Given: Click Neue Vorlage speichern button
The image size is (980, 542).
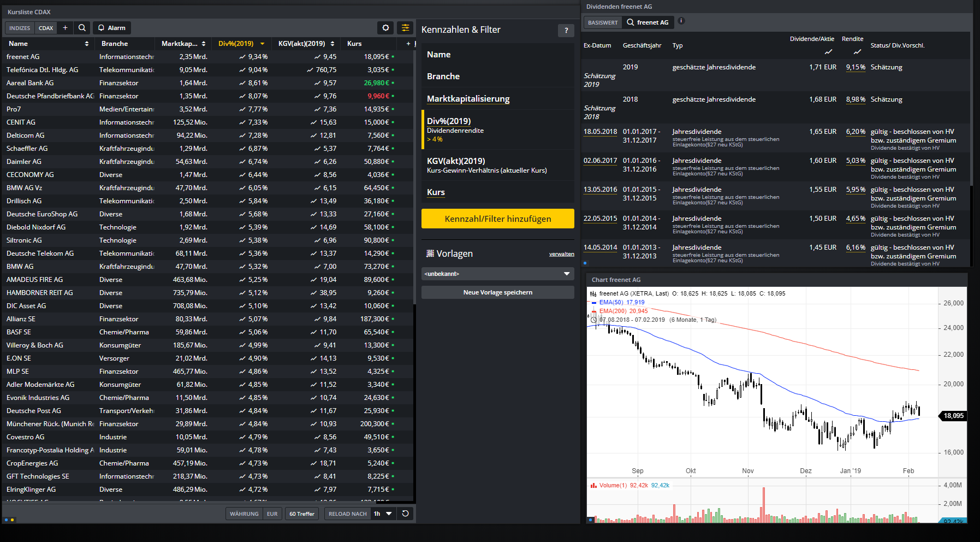Looking at the screenshot, I should tap(498, 292).
